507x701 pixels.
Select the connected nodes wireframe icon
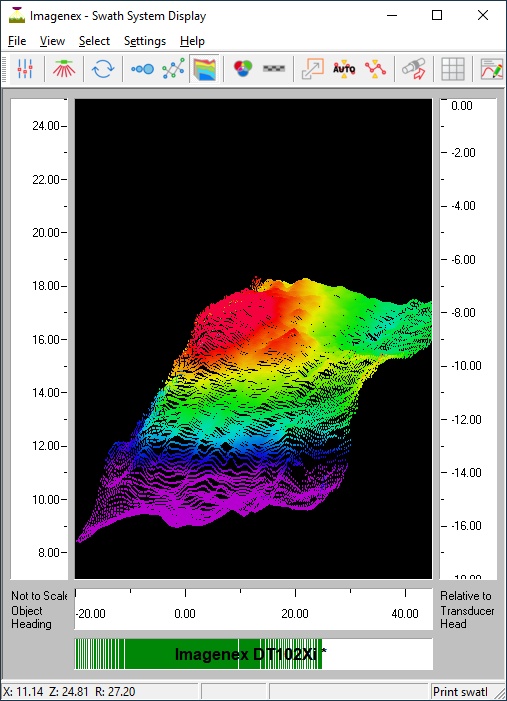(173, 69)
